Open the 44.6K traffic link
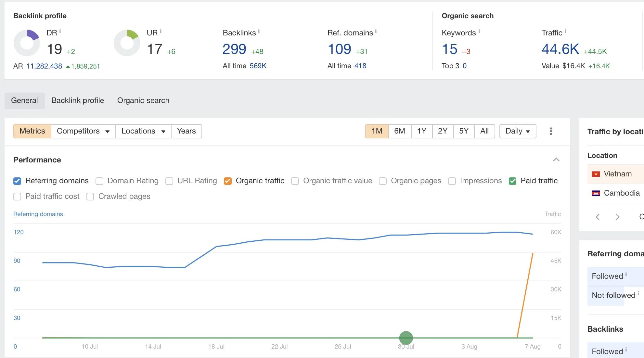This screenshot has height=358, width=644. 560,49
